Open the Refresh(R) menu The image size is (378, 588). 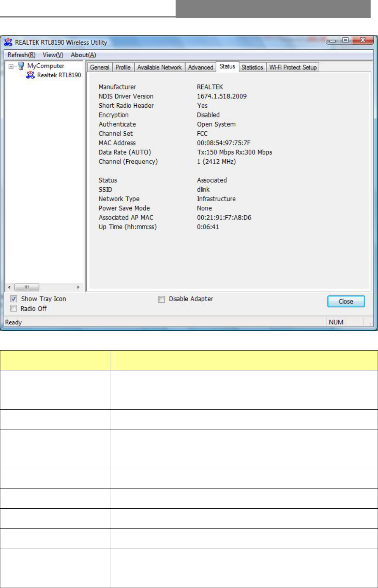point(21,55)
